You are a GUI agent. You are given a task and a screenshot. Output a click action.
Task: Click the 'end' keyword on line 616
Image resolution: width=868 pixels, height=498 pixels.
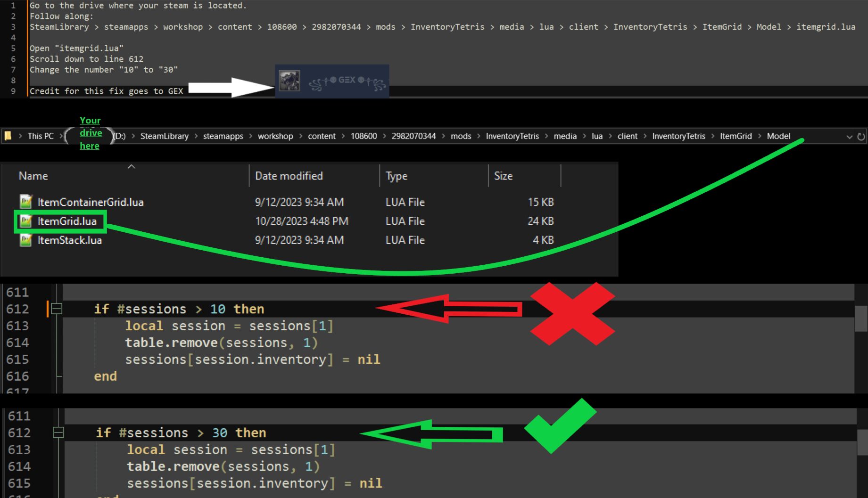point(105,376)
